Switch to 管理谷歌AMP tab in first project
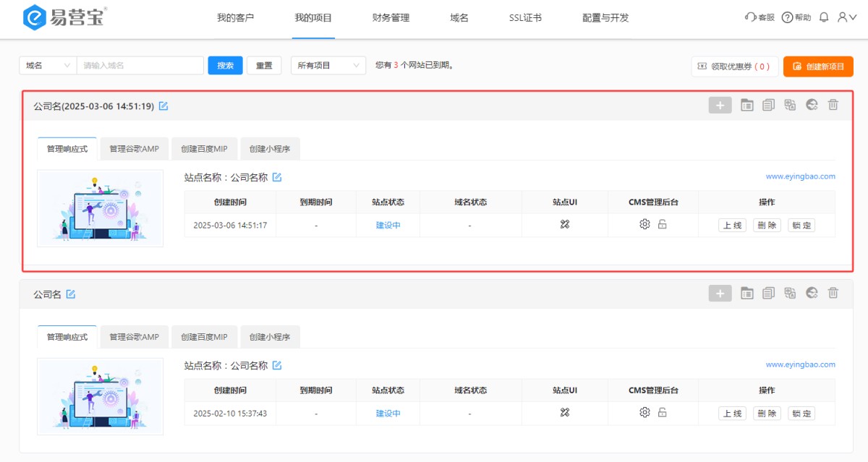 [x=134, y=149]
